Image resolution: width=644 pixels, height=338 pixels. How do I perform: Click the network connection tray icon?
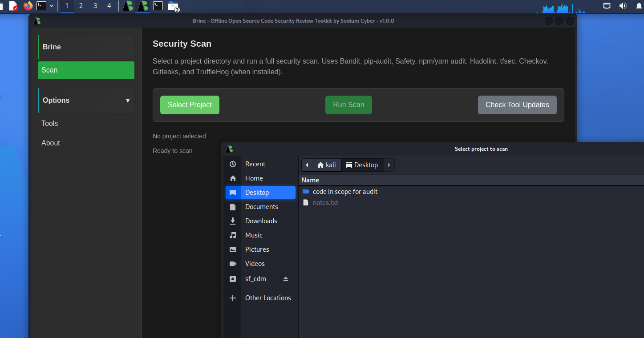[x=607, y=6]
